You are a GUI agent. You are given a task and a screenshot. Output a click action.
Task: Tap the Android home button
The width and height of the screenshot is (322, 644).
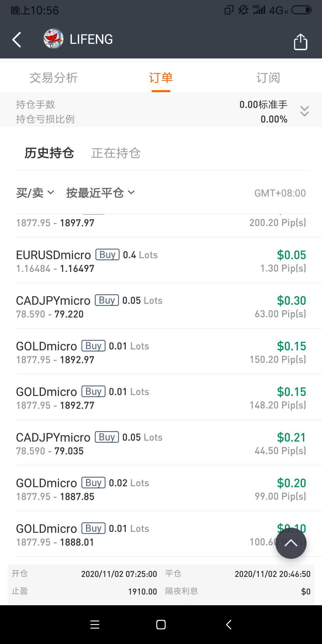pos(161,624)
